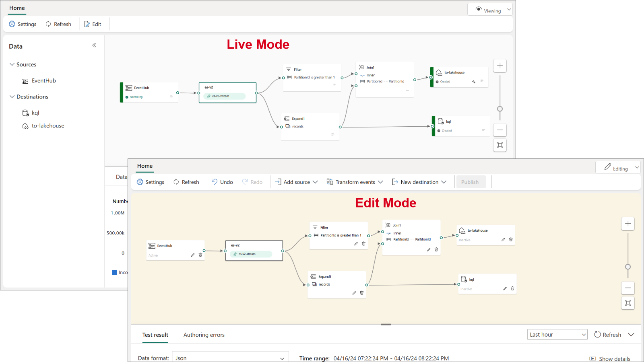Collapse the Destinations tree section

[12, 97]
